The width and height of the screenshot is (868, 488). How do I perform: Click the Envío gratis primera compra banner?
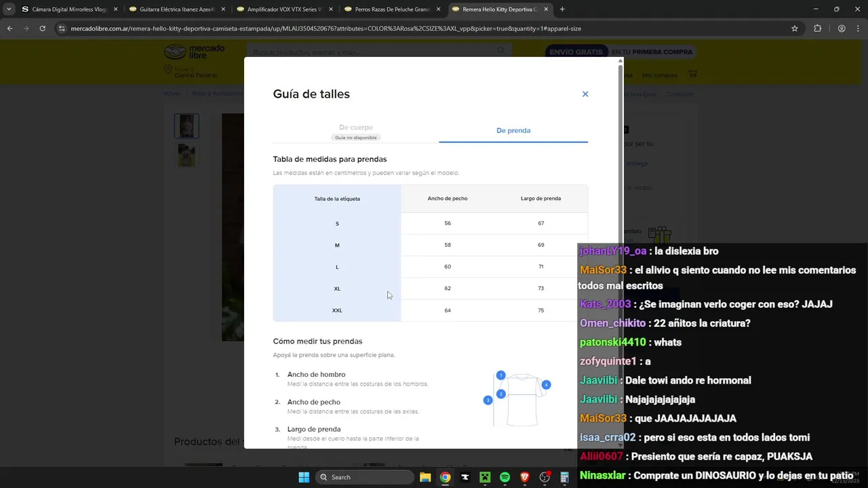pos(620,52)
